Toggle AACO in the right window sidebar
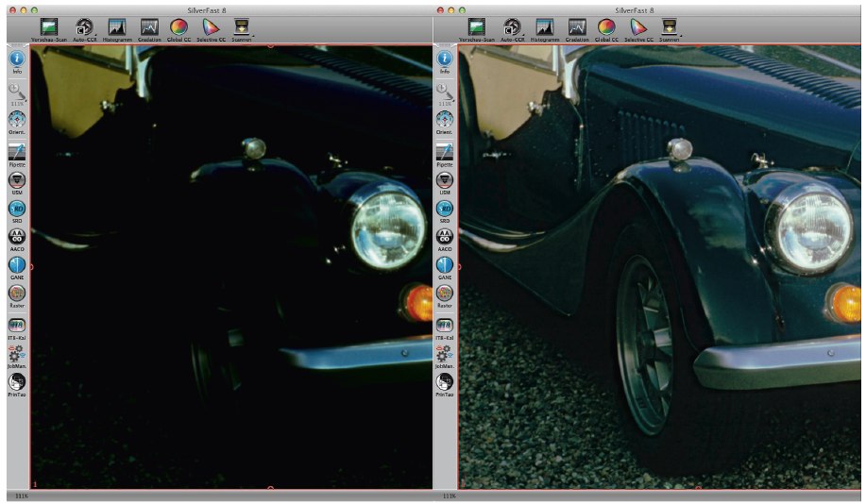866x504 pixels. (442, 236)
